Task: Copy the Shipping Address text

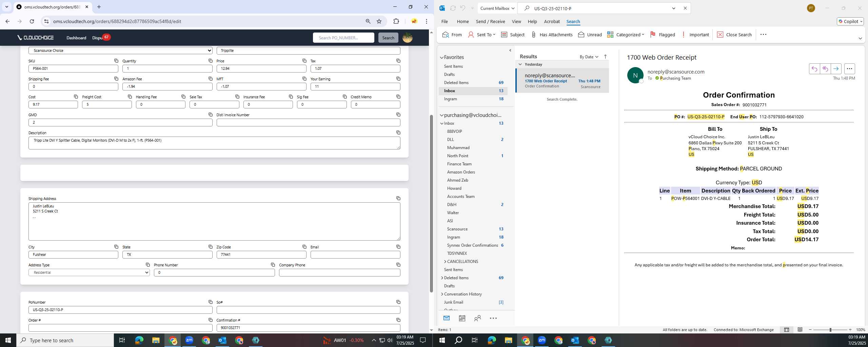Action: 398,198
